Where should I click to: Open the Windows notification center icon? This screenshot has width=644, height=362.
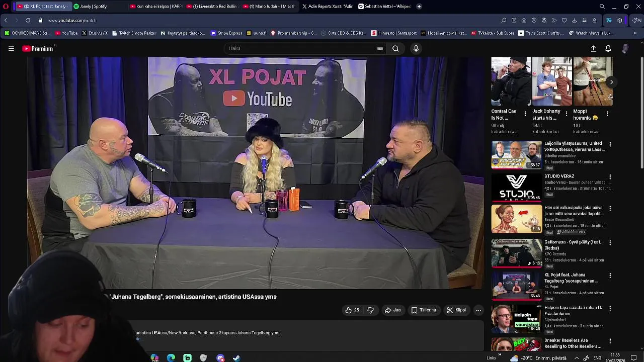(634, 358)
